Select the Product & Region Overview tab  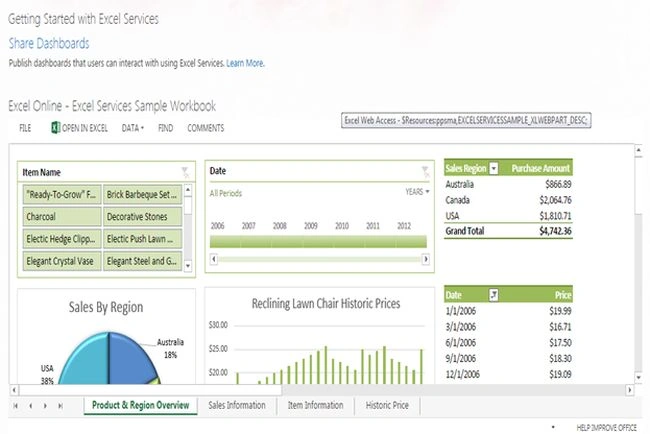(141, 405)
